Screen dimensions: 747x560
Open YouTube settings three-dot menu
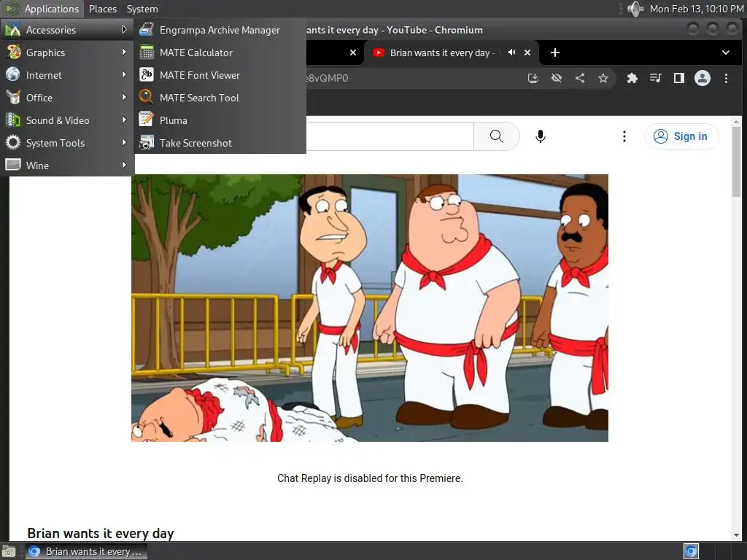tap(624, 136)
